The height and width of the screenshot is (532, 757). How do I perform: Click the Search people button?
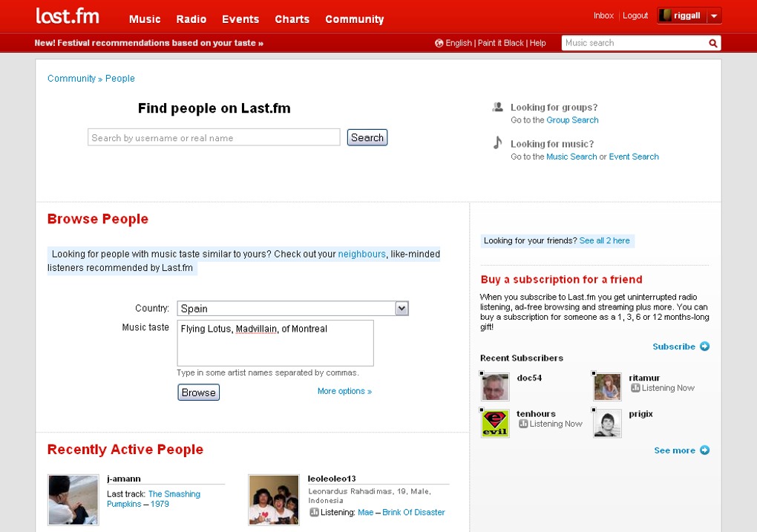click(x=367, y=137)
